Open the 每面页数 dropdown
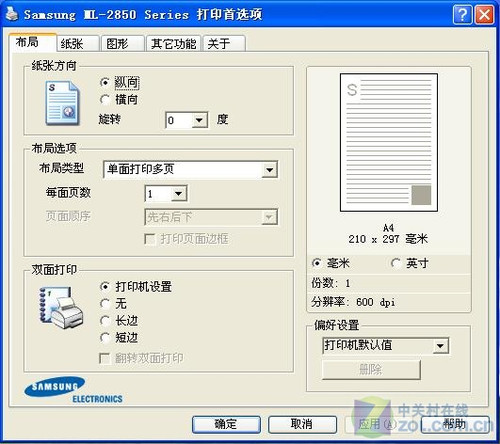500x444 pixels. coord(166,194)
